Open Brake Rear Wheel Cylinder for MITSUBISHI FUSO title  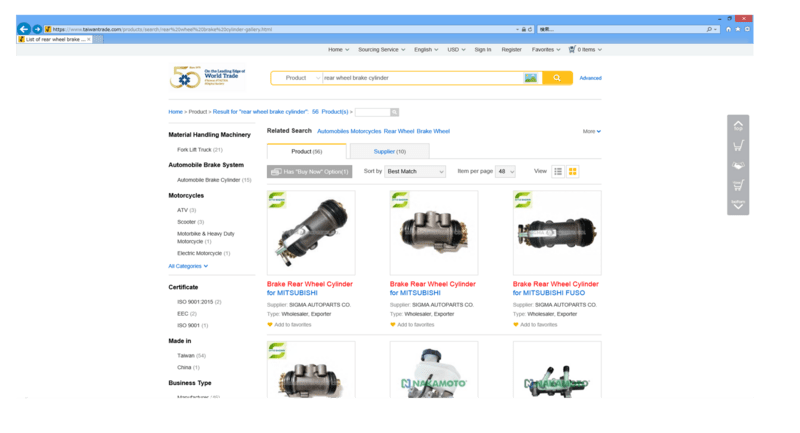[x=556, y=288]
